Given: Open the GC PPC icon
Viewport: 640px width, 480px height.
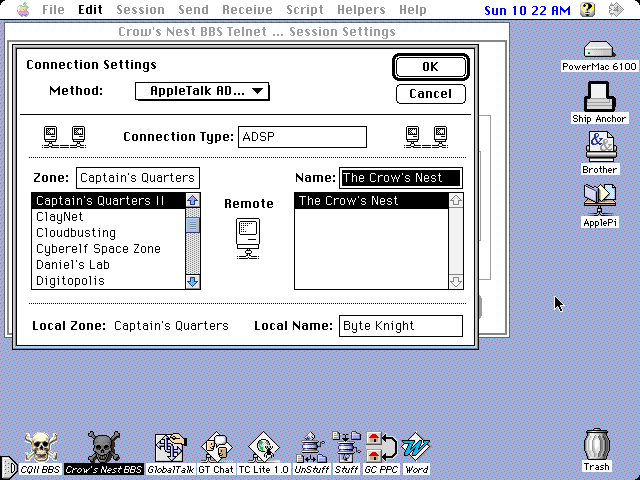Looking at the screenshot, I should 381,447.
